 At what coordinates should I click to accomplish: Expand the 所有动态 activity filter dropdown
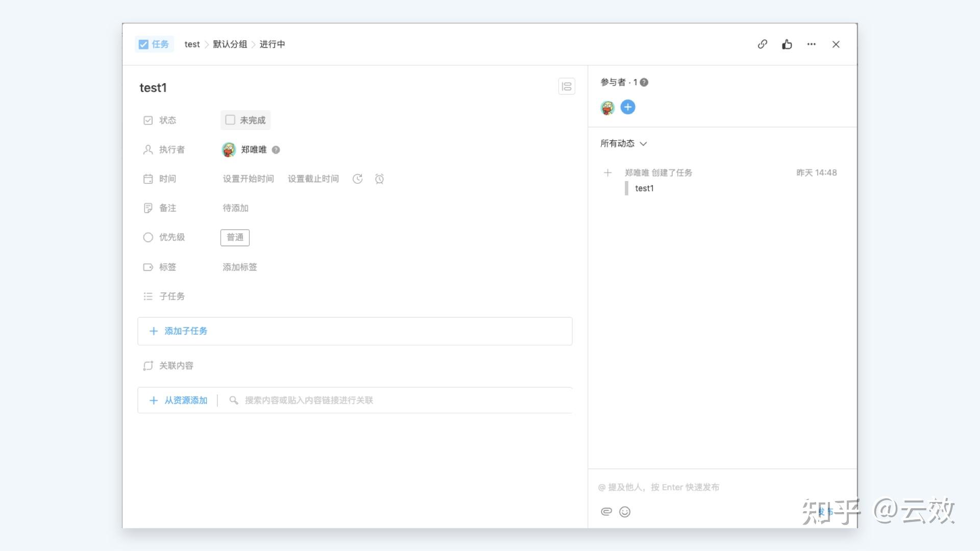coord(623,144)
